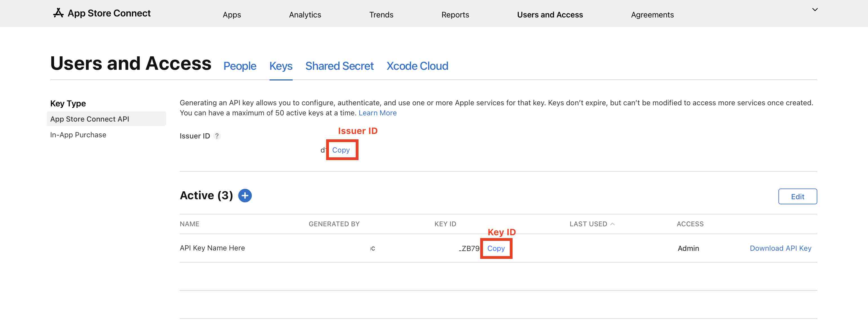This screenshot has width=868, height=336.
Task: Click the Key Type sidebar heading
Action: coord(68,104)
